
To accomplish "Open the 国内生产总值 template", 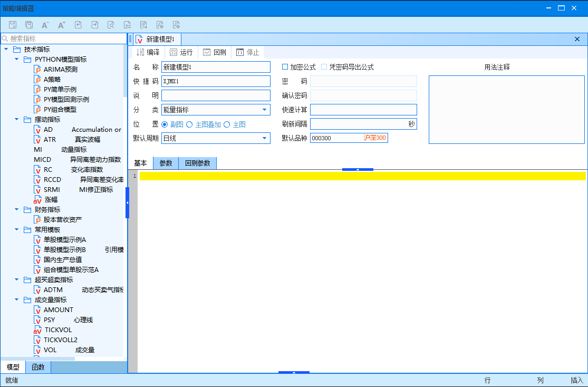I will (63, 259).
